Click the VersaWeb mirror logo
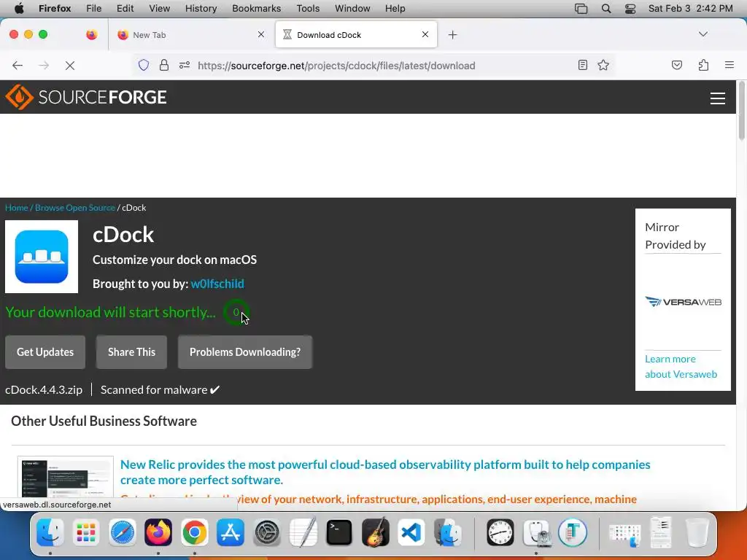This screenshot has height=560, width=747. pos(683,302)
